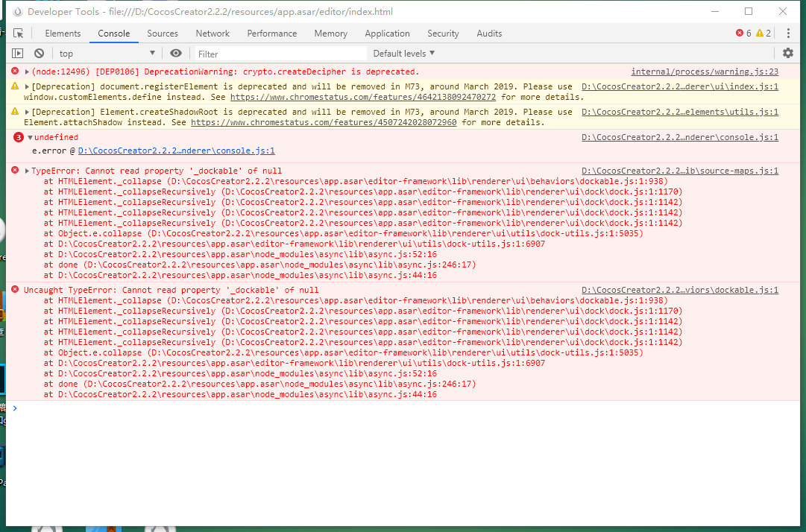Open the ui\index.js:1 source link
Image resolution: width=806 pixels, height=532 pixels.
pos(680,86)
